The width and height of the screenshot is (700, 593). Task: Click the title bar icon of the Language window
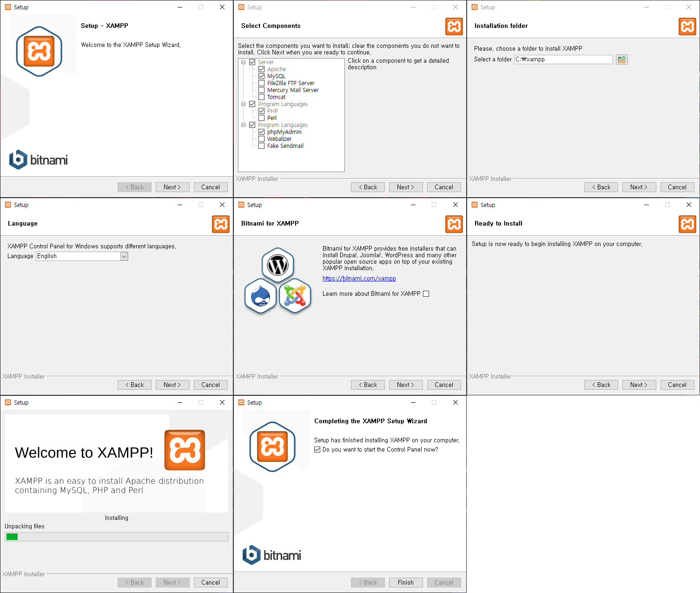8,205
